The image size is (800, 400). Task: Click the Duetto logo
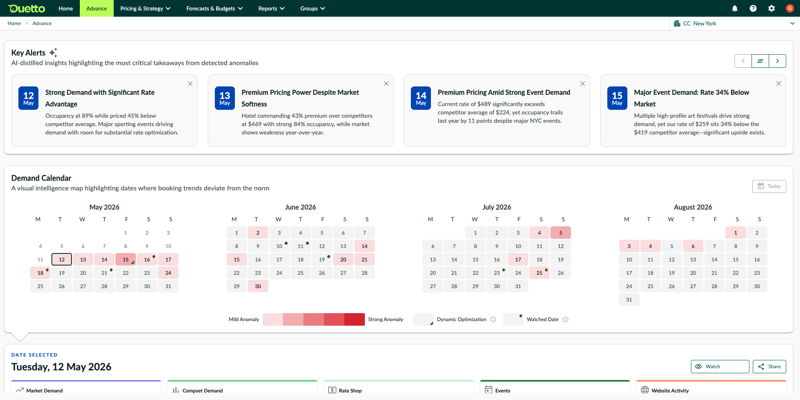27,8
